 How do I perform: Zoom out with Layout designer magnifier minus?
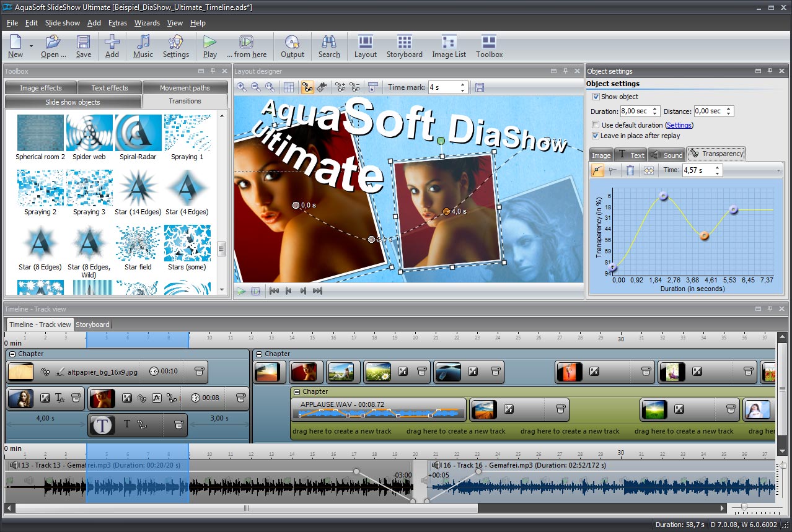click(x=256, y=87)
